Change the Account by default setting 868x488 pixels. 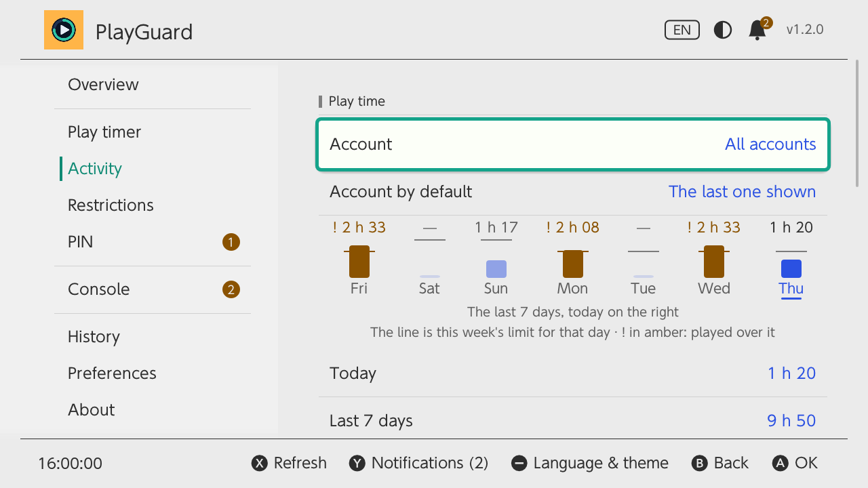pyautogui.click(x=573, y=192)
